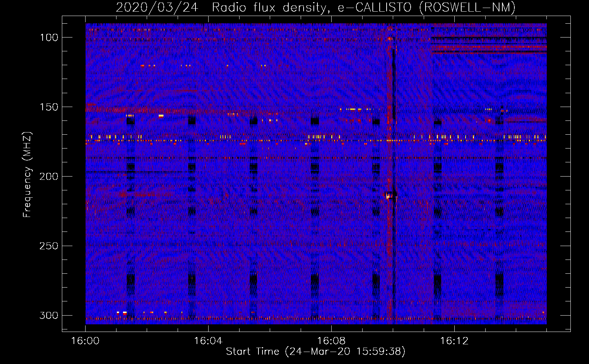
Task: Click the 16:04 time tick label
Action: tap(208, 341)
